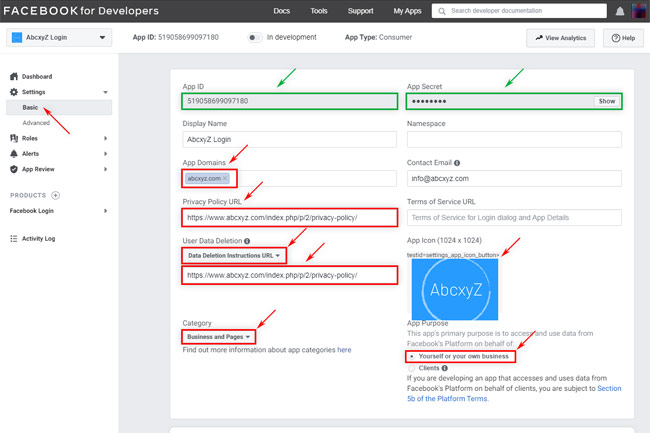Select Yourself or your own business
This screenshot has width=650, height=433.
click(412, 356)
